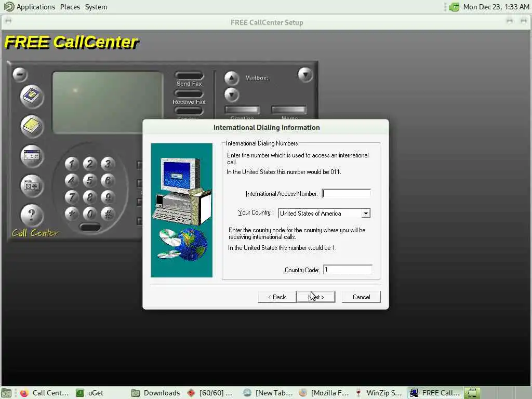Open help via the question mark button
Viewport: 532px width, 399px height.
click(x=32, y=215)
